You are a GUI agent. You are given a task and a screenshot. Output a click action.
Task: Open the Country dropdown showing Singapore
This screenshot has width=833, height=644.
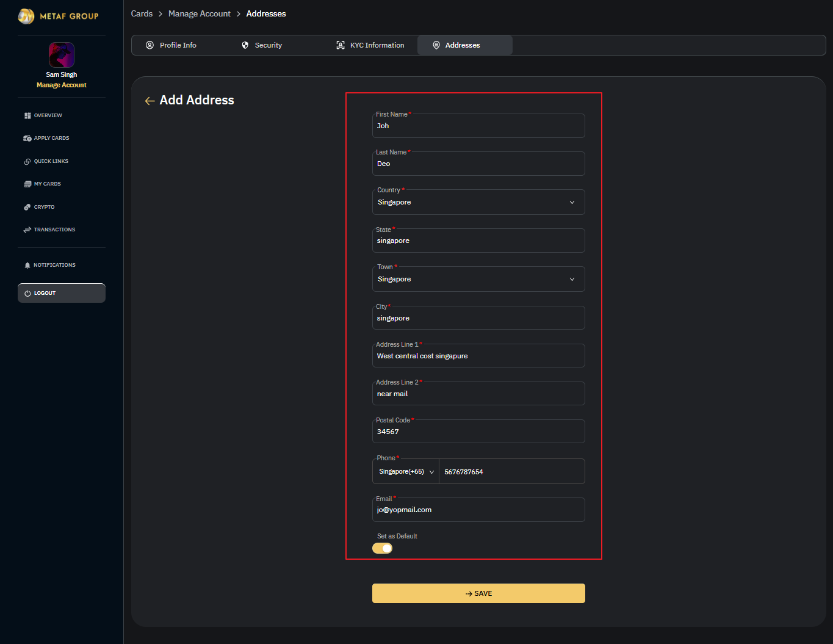pyautogui.click(x=478, y=202)
